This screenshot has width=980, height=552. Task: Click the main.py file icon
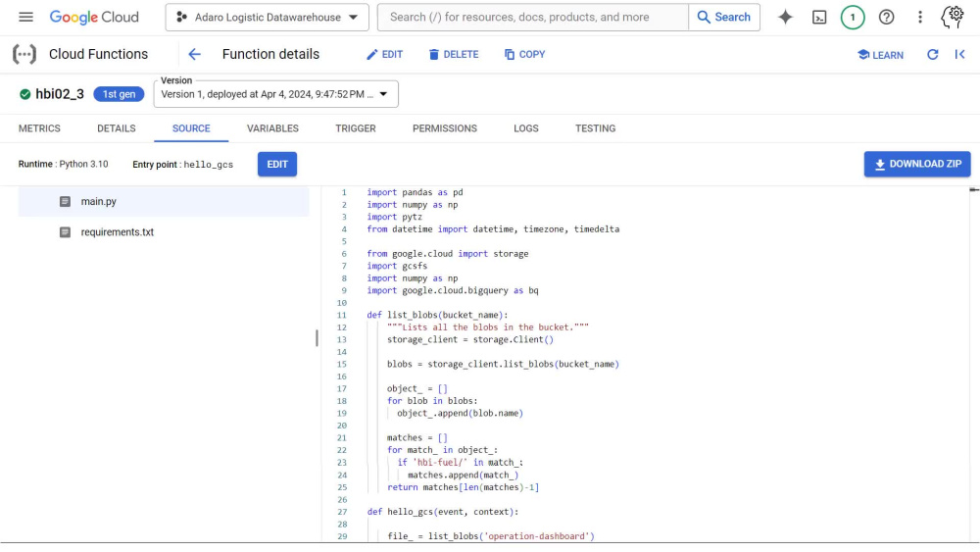(x=65, y=201)
